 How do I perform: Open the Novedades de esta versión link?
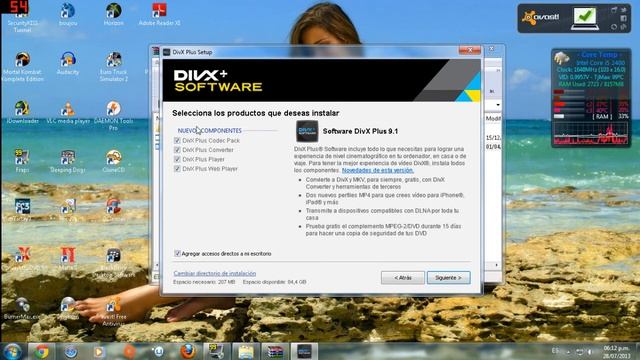click(x=378, y=170)
